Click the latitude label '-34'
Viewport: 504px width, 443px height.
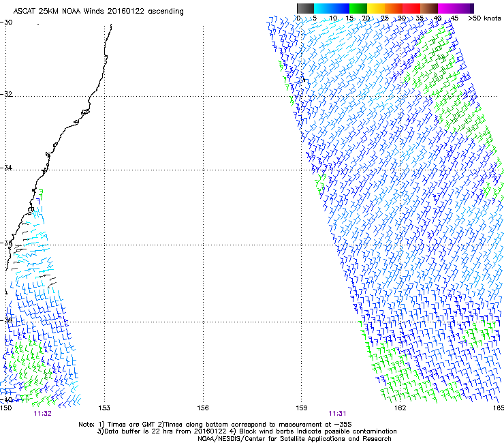tap(6, 168)
